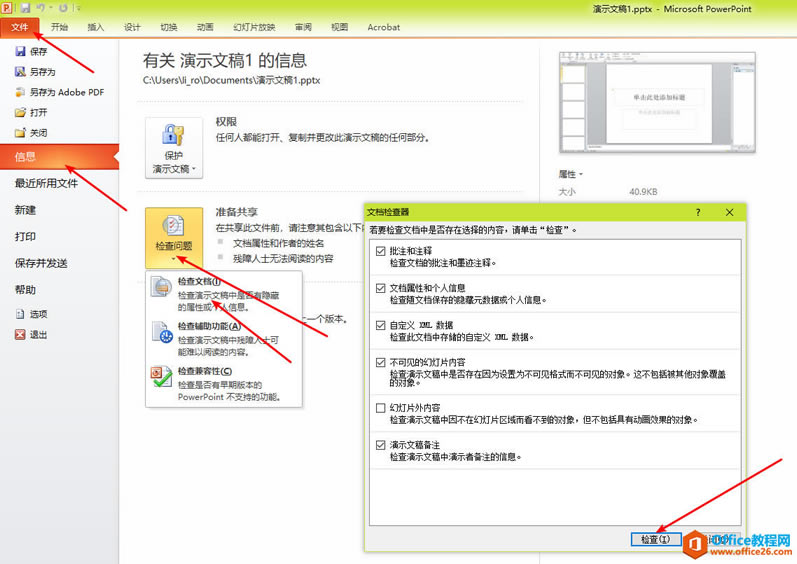Viewport: 797px width, 564px height.
Task: Uncheck the 演示文稿备注 checkbox
Action: [x=380, y=445]
